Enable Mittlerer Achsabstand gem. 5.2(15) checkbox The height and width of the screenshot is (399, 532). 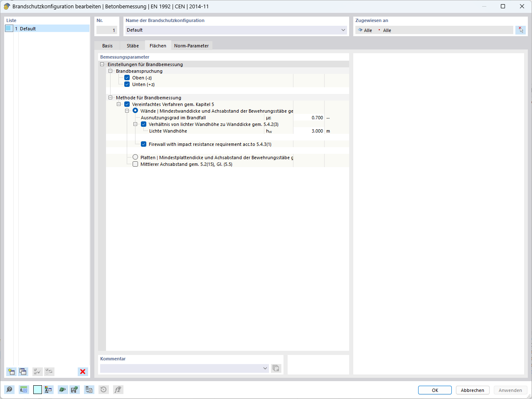pyautogui.click(x=135, y=164)
